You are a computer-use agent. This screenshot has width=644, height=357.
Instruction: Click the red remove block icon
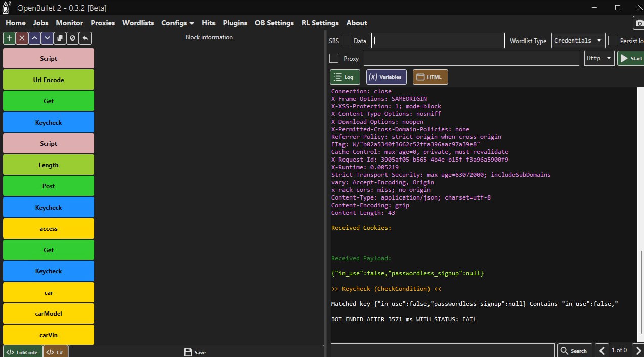point(22,38)
